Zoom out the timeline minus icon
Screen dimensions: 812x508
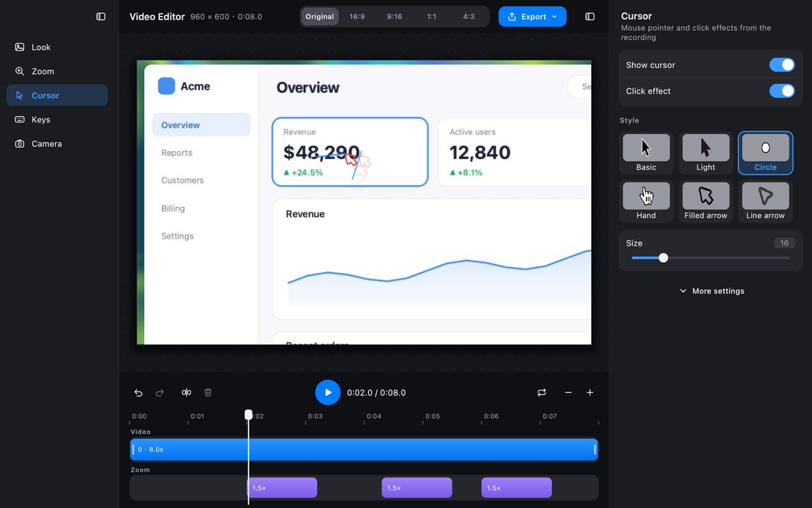[568, 392]
